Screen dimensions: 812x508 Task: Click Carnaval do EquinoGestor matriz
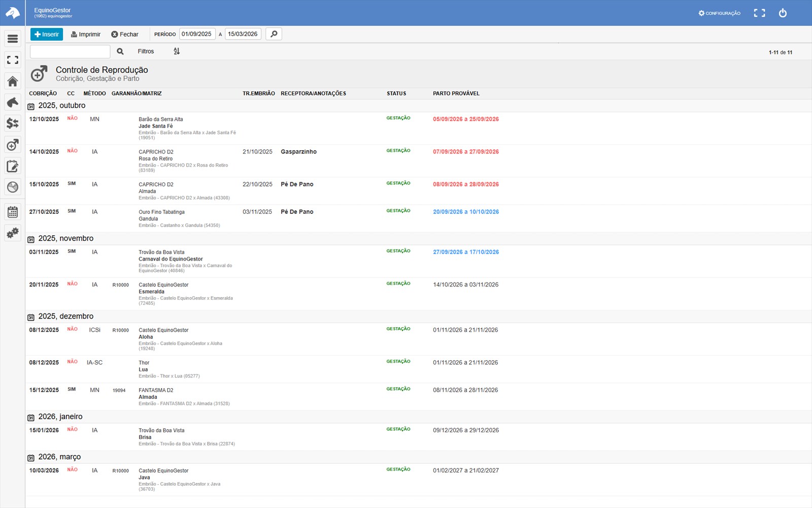[171, 259]
